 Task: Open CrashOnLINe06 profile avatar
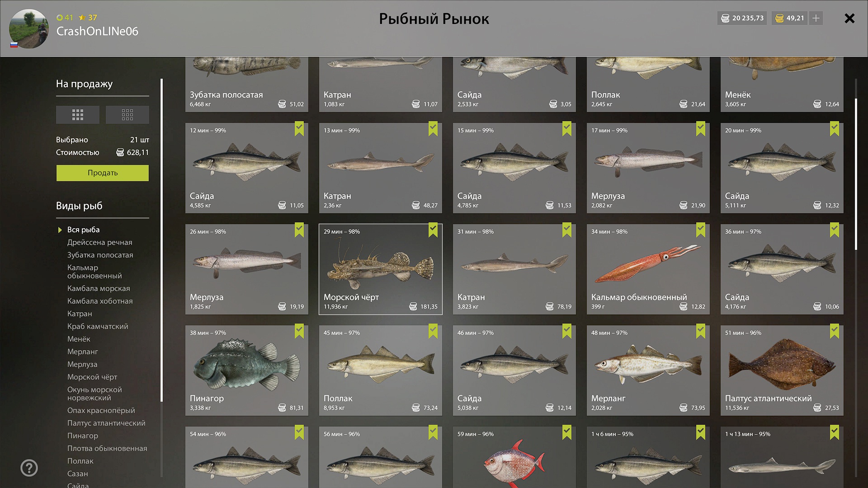29,28
